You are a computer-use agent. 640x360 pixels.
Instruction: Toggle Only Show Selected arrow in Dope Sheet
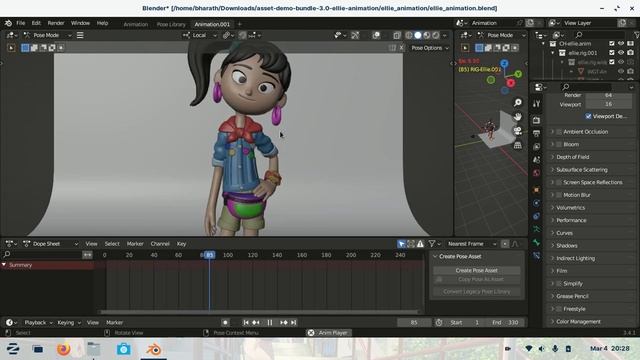(401, 244)
